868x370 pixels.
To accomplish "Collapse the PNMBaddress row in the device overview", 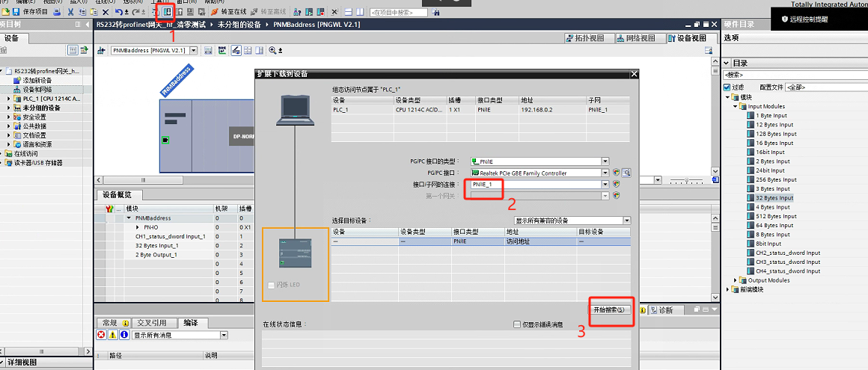I will tap(129, 218).
